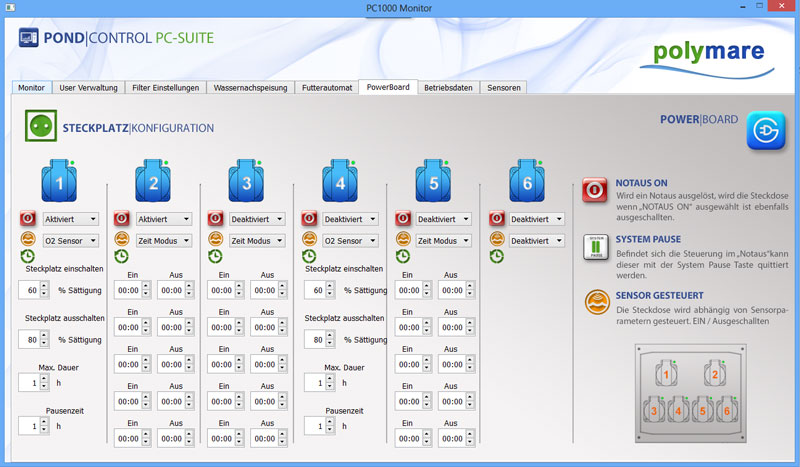Screen dimensions: 800x467
Task: Open the O2 Sensor dropdown for socket 4
Action: (352, 241)
